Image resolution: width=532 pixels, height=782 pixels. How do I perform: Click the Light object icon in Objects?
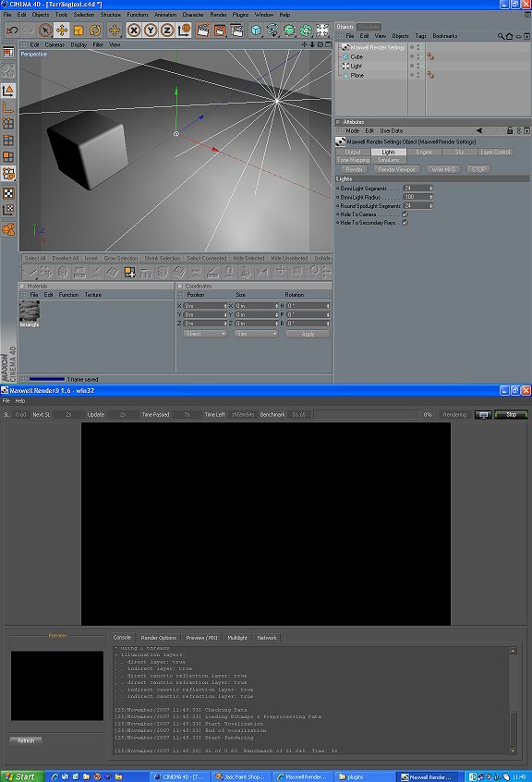click(x=345, y=66)
